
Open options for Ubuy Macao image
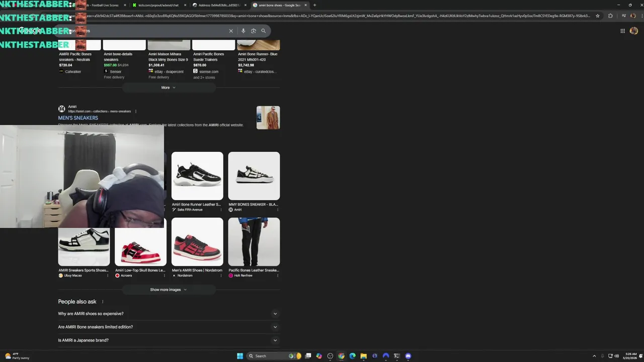(x=107, y=276)
